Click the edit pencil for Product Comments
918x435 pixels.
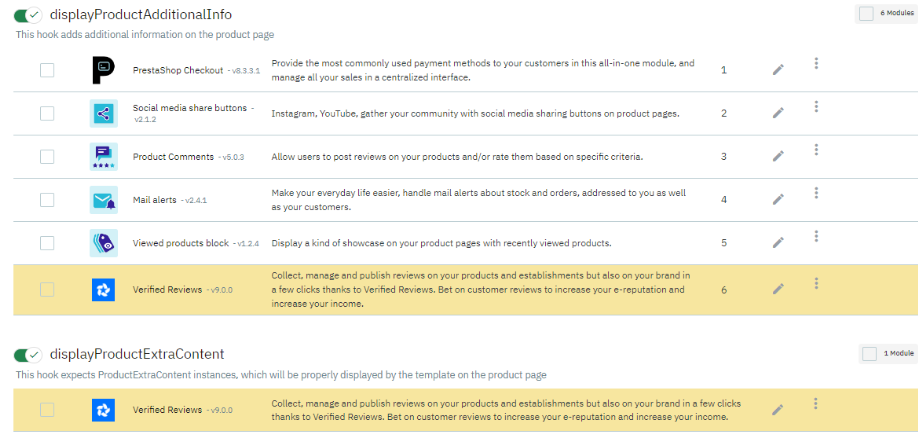(x=778, y=157)
